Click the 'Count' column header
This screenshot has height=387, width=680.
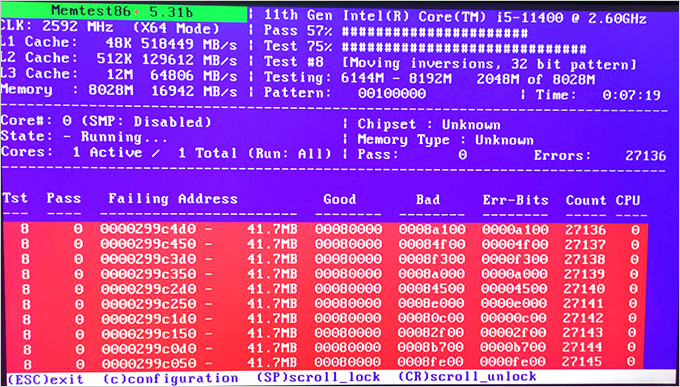(585, 200)
